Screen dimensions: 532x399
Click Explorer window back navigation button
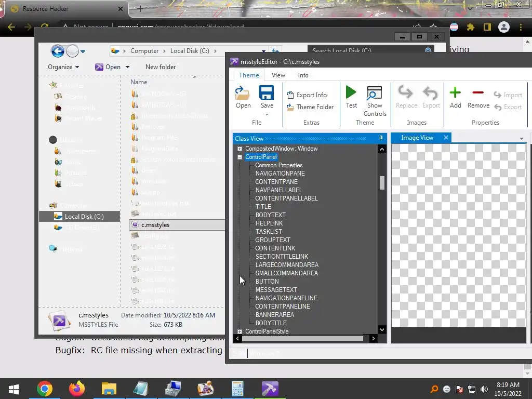point(57,51)
